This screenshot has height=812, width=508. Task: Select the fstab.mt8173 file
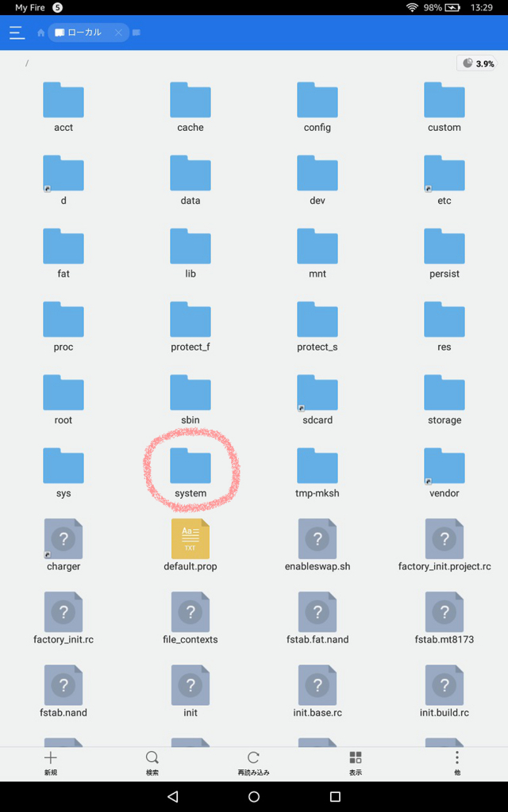click(444, 619)
